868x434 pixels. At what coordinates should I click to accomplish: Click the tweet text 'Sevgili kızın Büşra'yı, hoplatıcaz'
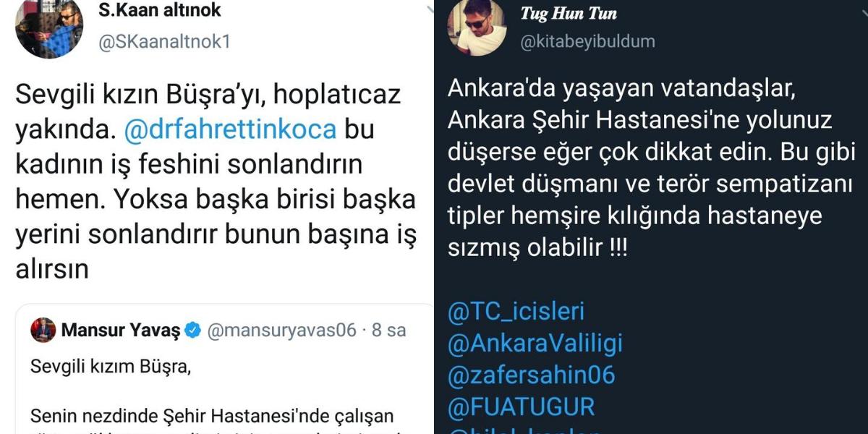coord(208,96)
